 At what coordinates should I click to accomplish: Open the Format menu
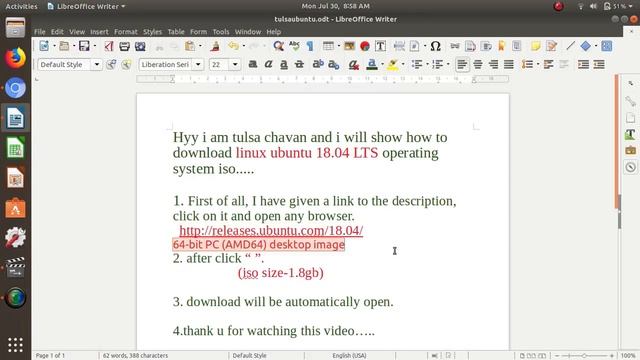click(126, 32)
